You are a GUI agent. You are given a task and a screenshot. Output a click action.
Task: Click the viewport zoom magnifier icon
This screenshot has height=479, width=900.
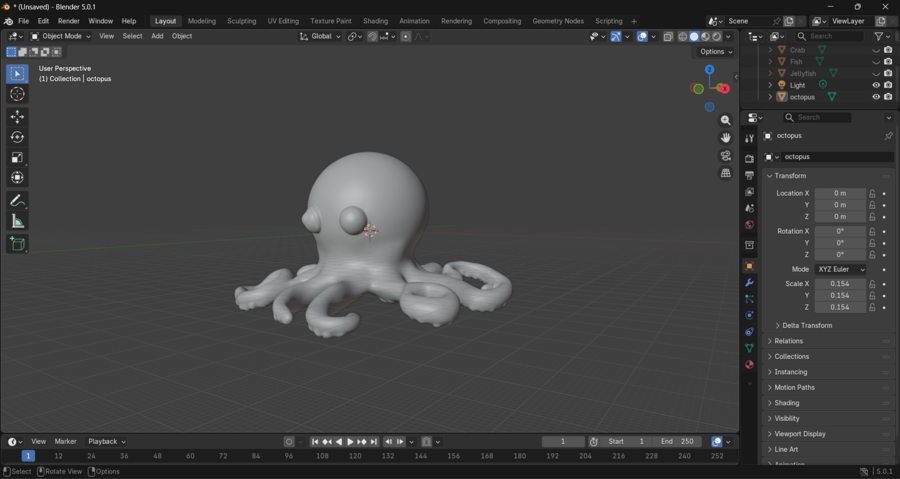(726, 120)
